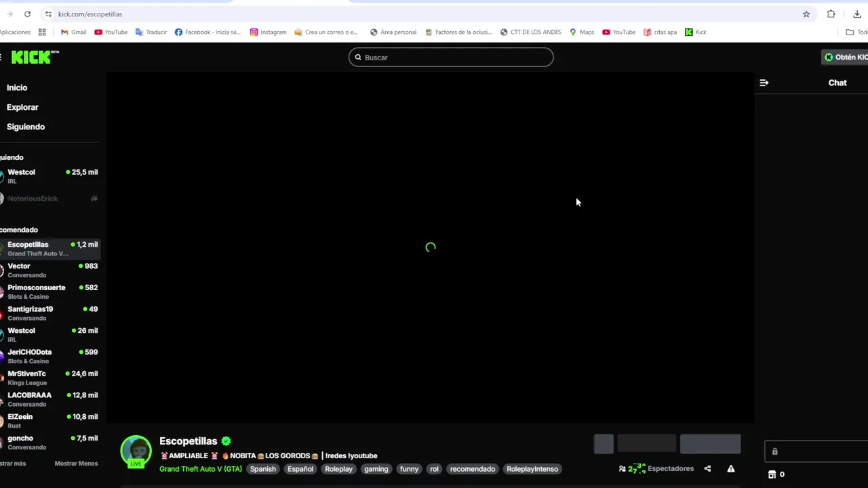Viewport: 868px width, 488px height.
Task: Click the recomendado tag
Action: pos(473,469)
